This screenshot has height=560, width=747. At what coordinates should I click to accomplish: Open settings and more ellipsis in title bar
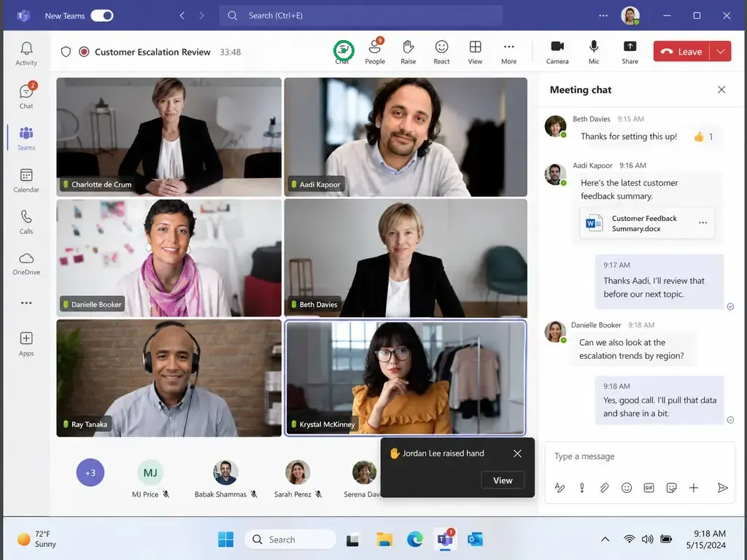[603, 16]
